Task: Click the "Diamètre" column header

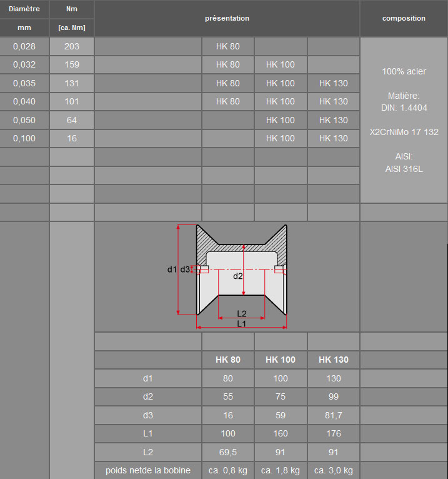Action: pos(24,9)
